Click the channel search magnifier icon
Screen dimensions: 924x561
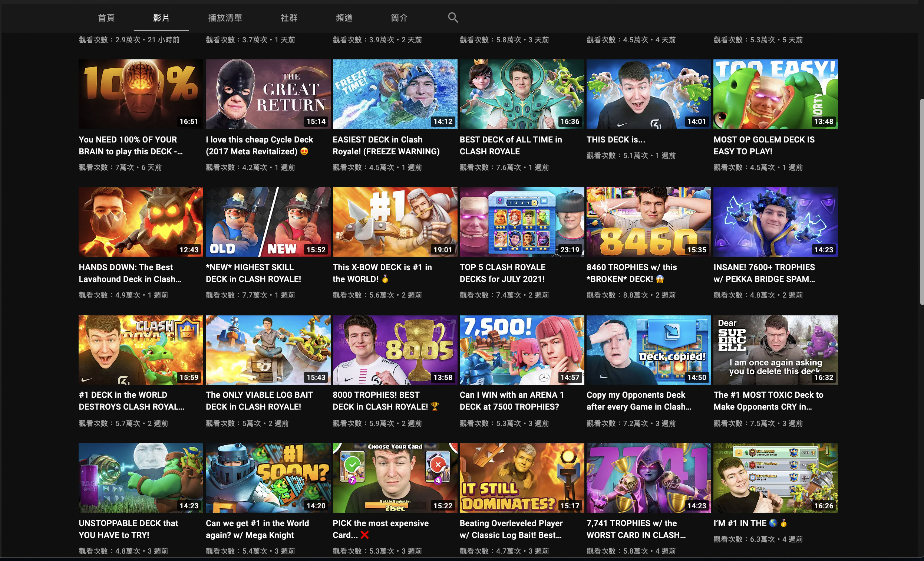pyautogui.click(x=453, y=17)
